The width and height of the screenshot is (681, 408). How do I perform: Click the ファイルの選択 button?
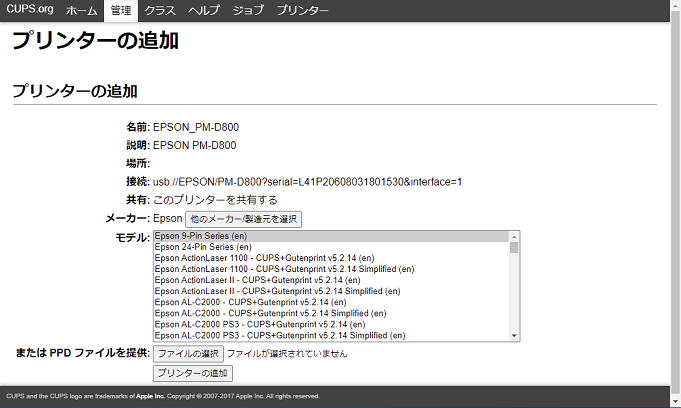[188, 354]
